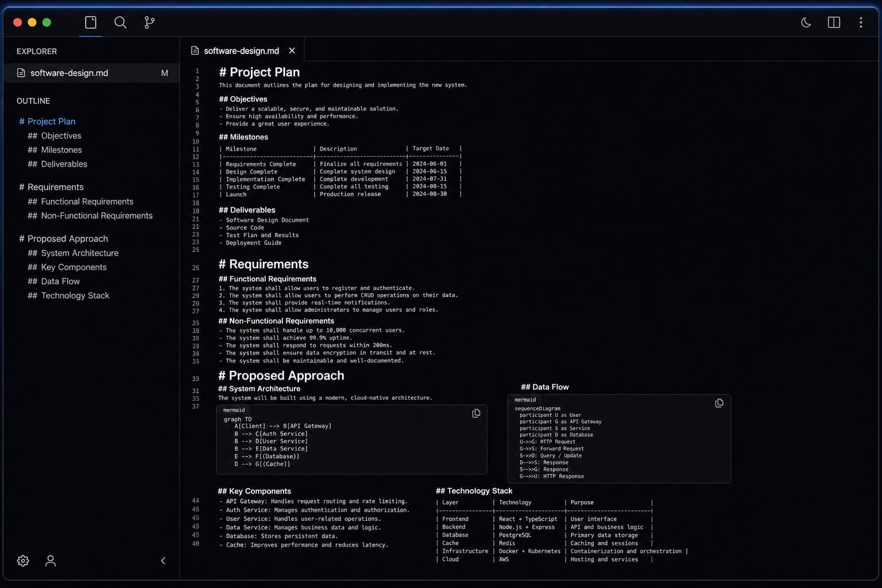Click the '# Proposed Approach' editor heading
This screenshot has height=588, width=882.
[281, 376]
